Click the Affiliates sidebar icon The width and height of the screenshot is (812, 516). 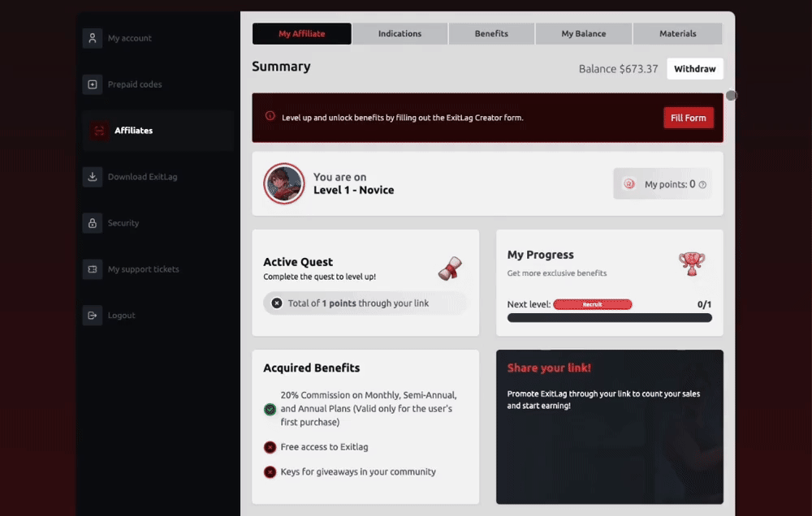point(99,131)
